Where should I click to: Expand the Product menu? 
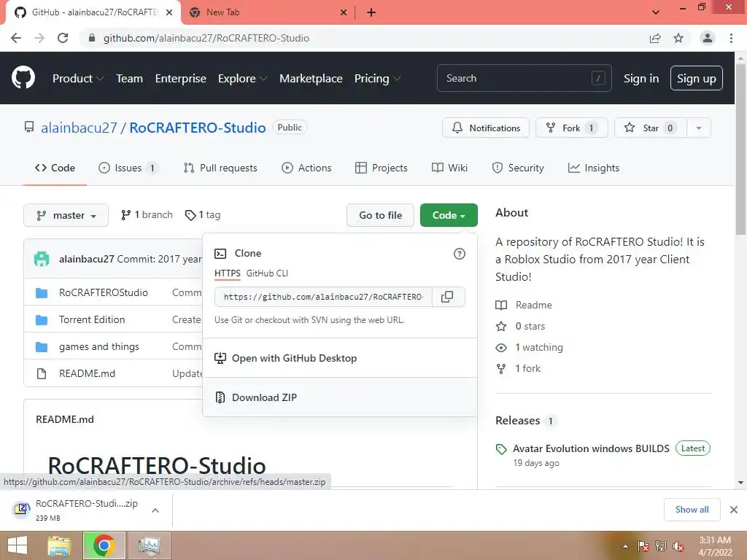click(x=78, y=79)
